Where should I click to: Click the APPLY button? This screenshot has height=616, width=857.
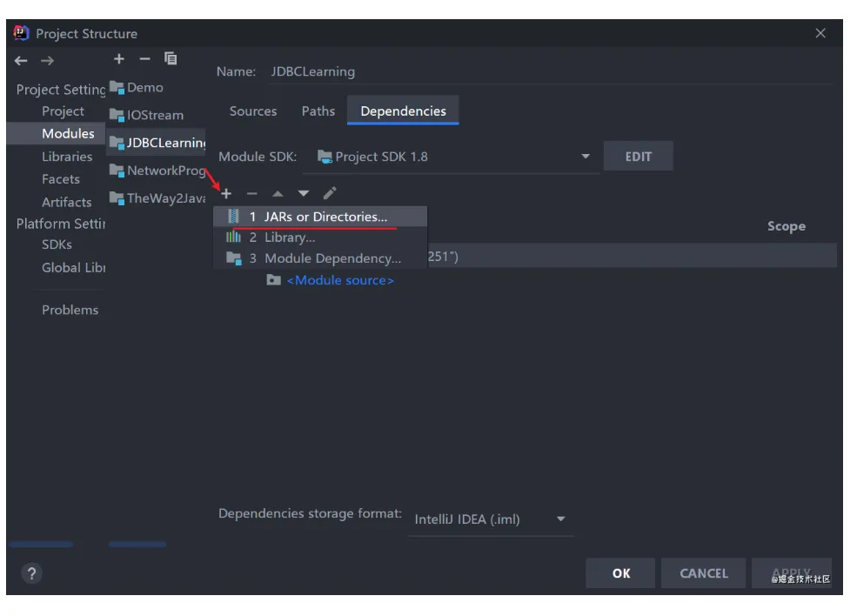(x=792, y=573)
